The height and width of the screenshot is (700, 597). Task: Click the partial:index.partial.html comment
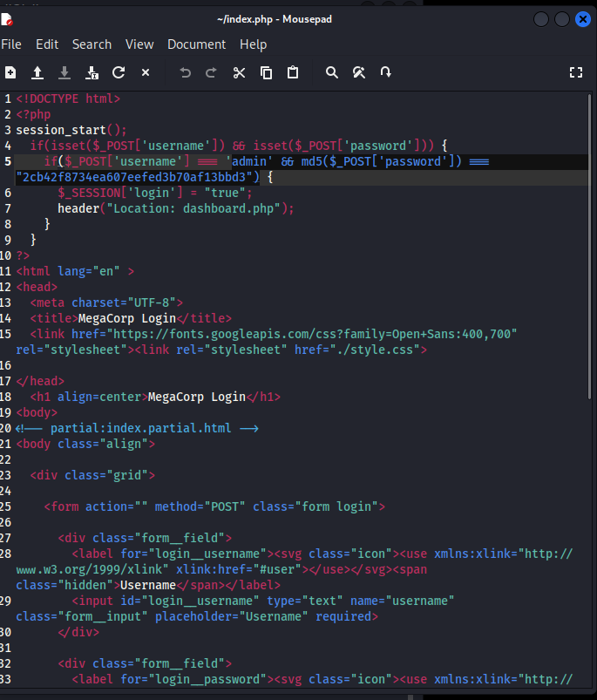(x=137, y=428)
